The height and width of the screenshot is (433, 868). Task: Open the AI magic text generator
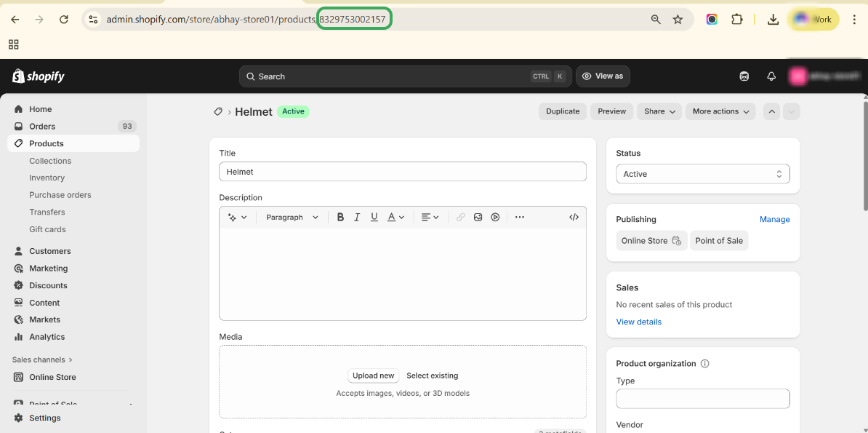coord(237,217)
